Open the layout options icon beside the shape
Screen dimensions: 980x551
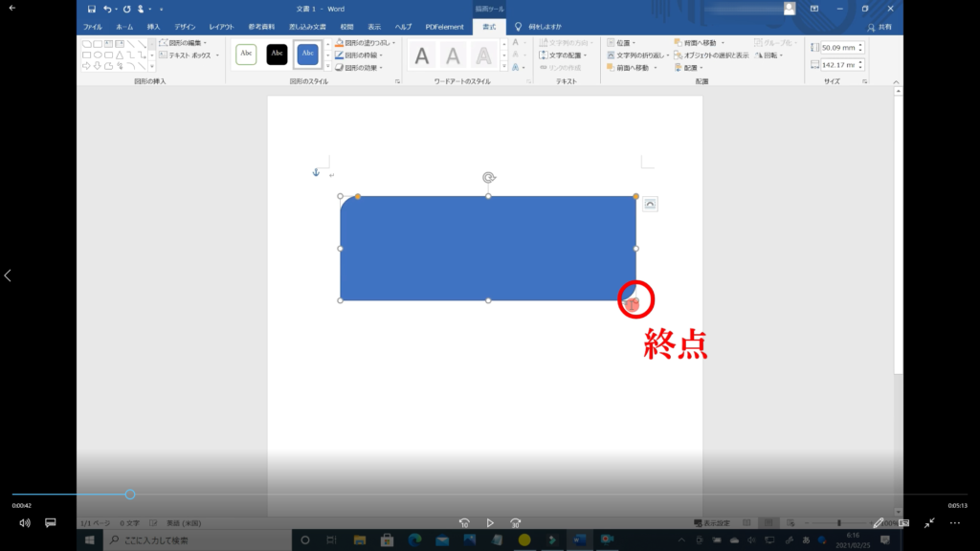point(650,204)
